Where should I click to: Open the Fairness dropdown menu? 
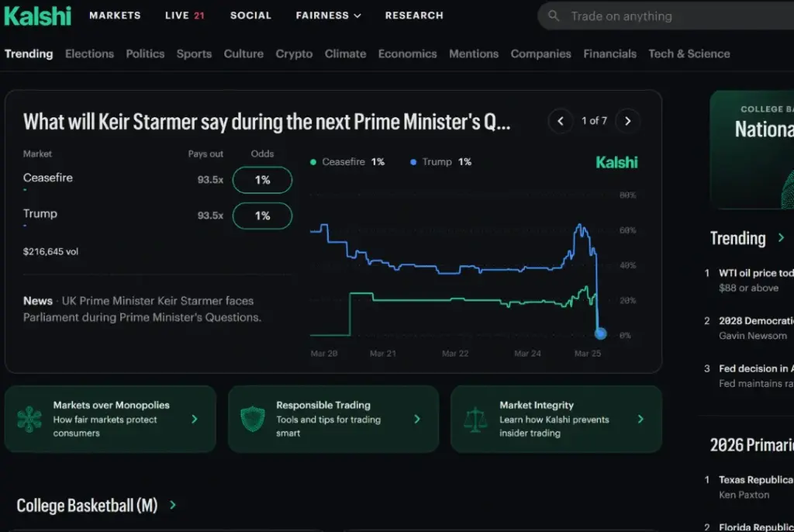[x=329, y=16]
